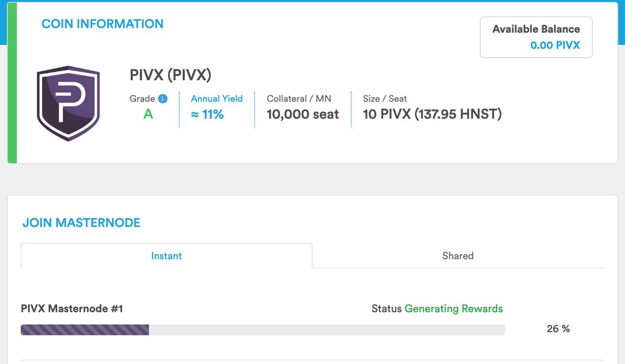
Task: Click the Available Balance box
Action: click(536, 37)
